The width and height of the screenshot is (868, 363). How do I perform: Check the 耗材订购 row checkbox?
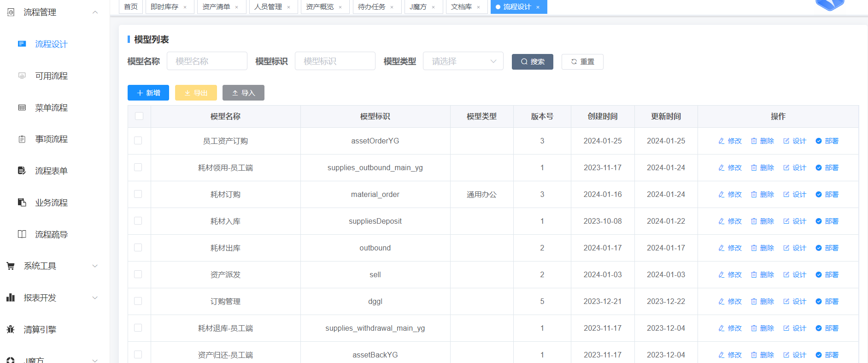(x=138, y=194)
